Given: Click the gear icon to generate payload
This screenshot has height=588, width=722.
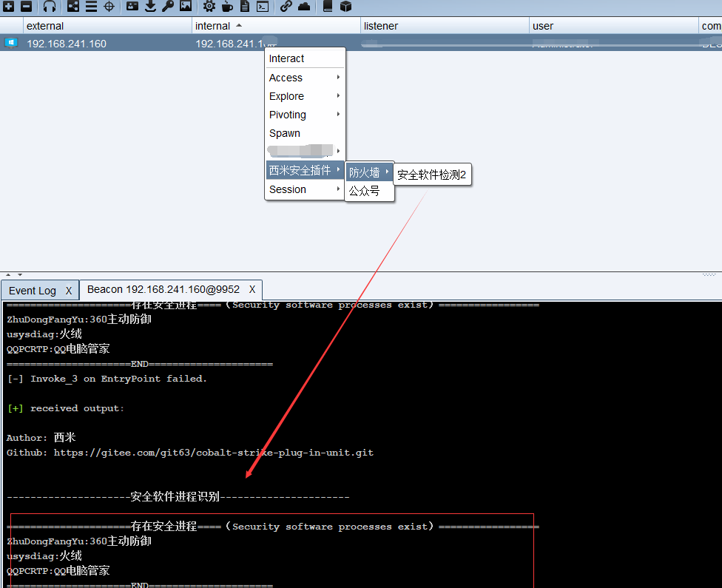Looking at the screenshot, I should [209, 7].
